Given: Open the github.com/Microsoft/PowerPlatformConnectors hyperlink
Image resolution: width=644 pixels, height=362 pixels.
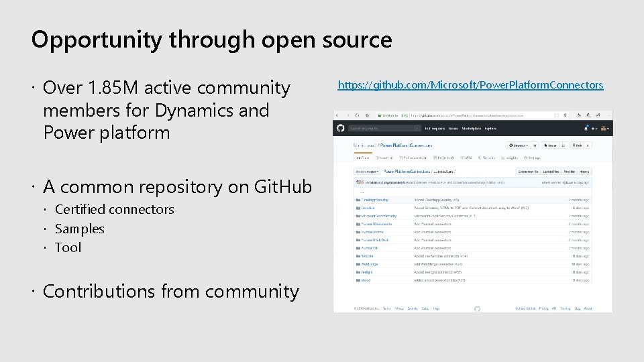Looking at the screenshot, I should click(470, 85).
